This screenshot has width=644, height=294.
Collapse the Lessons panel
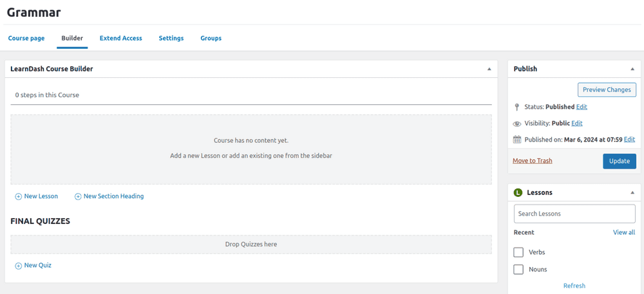pyautogui.click(x=632, y=193)
